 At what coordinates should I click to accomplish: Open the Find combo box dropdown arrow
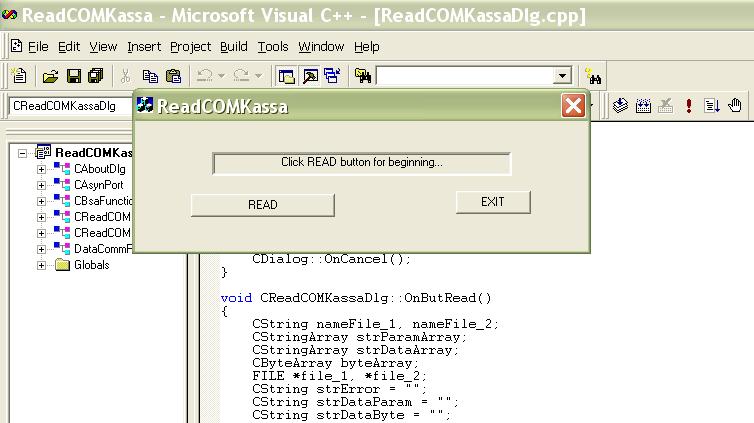click(562, 76)
